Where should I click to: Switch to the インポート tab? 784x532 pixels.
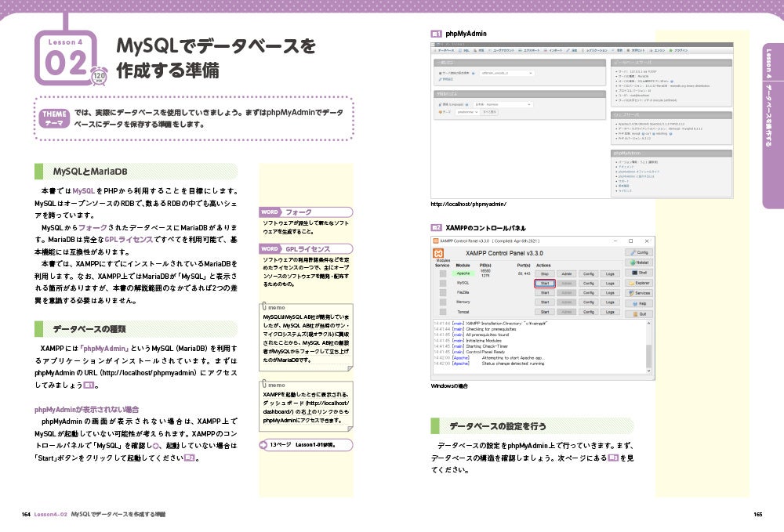pos(553,50)
